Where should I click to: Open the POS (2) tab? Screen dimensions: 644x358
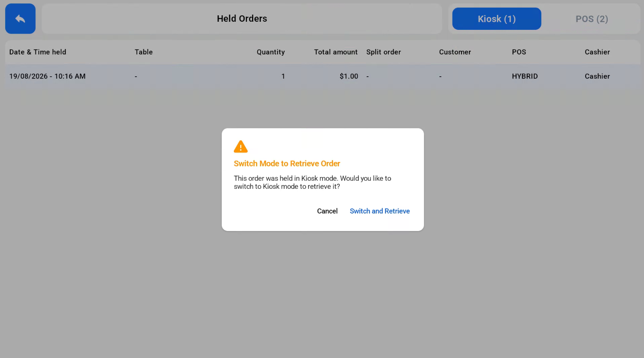pyautogui.click(x=592, y=19)
